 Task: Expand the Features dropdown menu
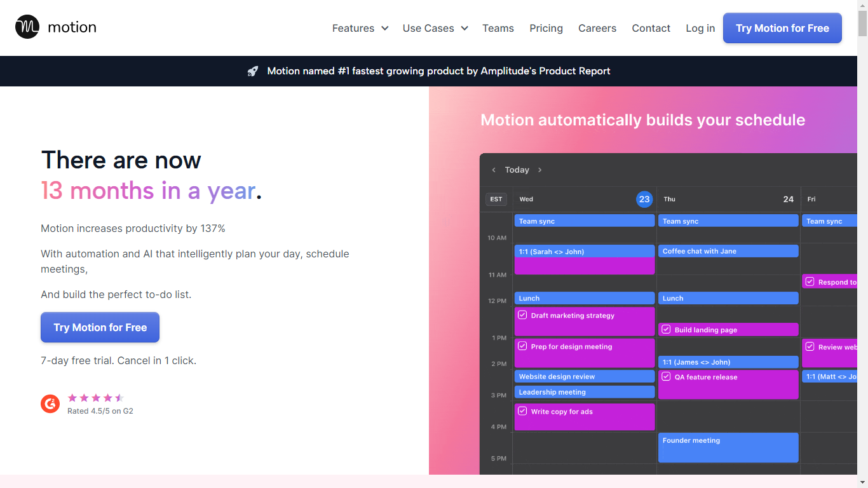[360, 29]
